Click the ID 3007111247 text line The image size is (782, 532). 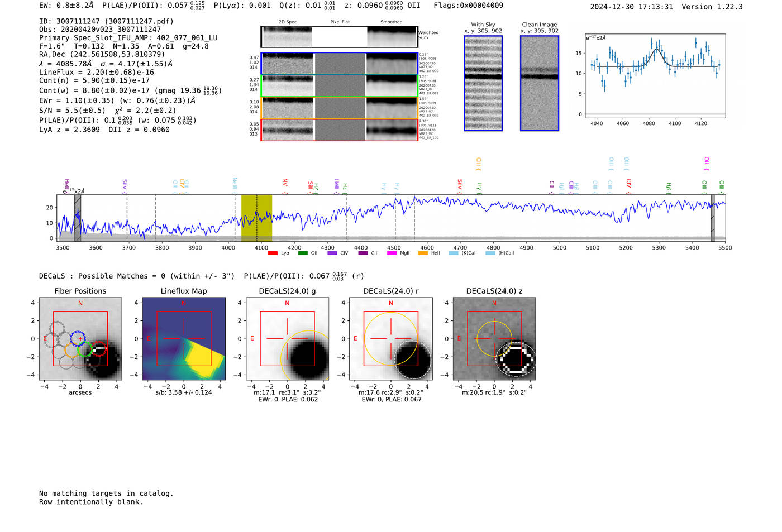coord(106,21)
